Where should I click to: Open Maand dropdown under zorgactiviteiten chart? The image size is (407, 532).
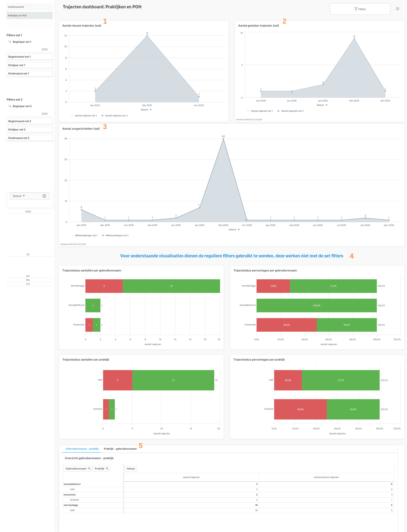[234, 230]
